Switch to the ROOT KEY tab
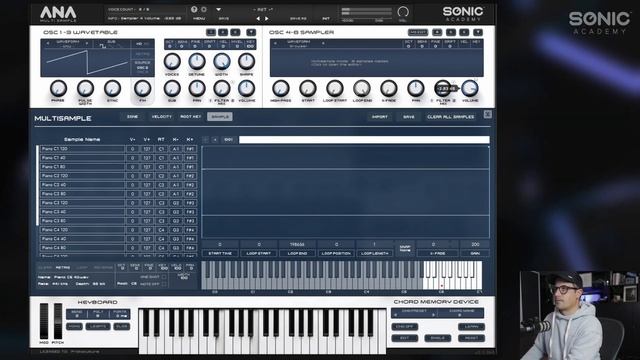 tap(191, 117)
